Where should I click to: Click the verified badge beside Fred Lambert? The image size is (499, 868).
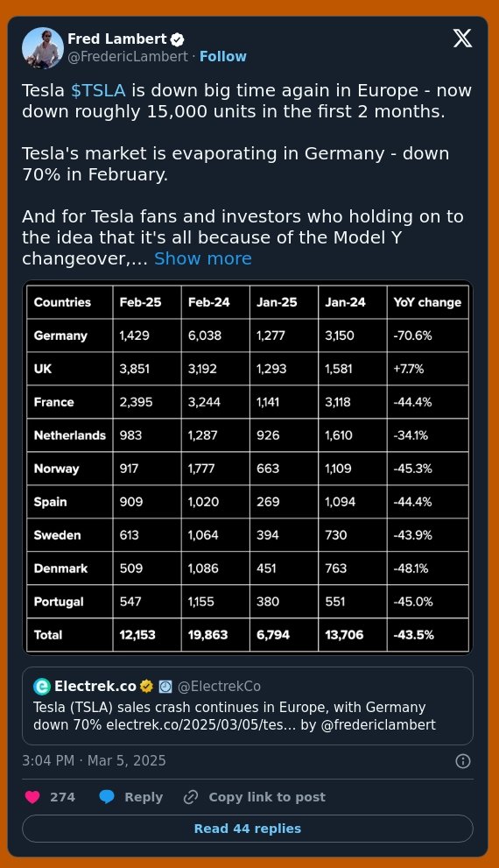coord(177,39)
